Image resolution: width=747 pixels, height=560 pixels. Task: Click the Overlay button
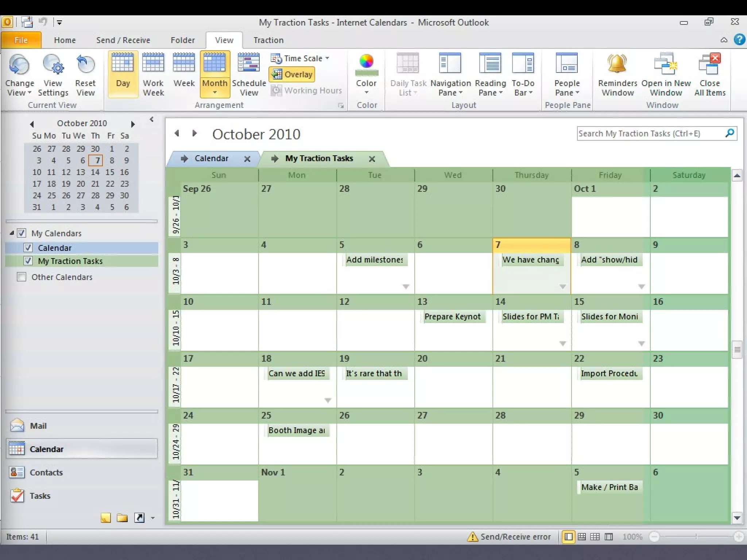(x=292, y=74)
